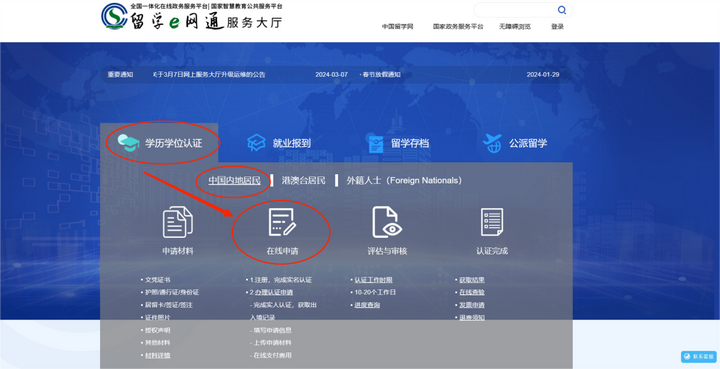Click the search magnifier icon

click(562, 10)
